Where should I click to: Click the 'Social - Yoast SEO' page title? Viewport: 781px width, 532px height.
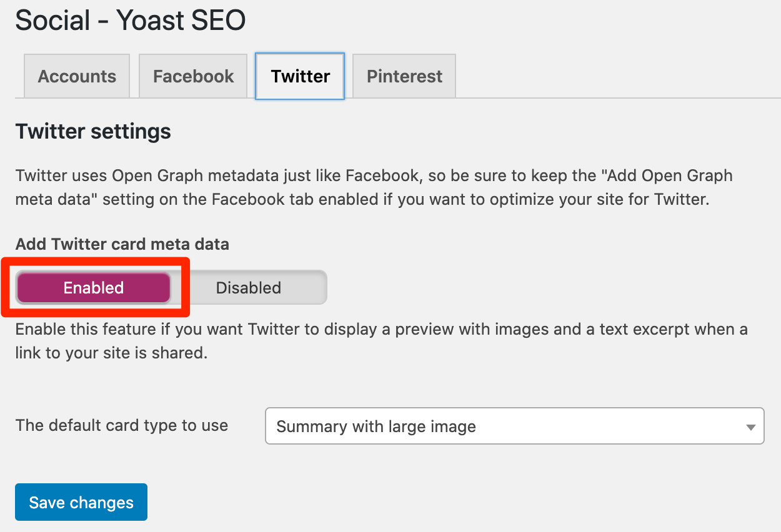tap(130, 20)
